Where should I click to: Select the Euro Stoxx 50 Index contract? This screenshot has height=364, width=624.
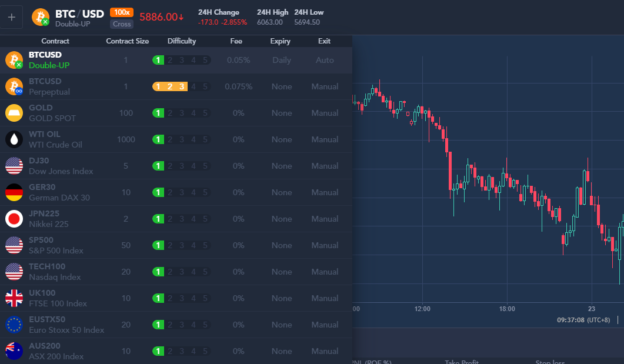176,325
